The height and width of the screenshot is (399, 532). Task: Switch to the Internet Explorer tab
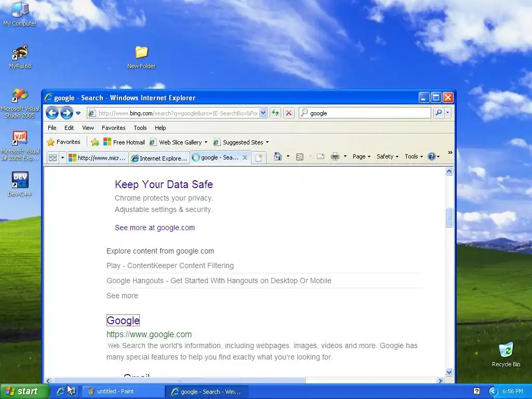159,158
